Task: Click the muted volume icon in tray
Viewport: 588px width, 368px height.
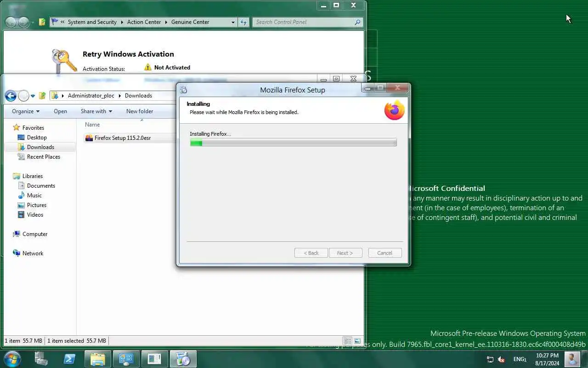Action: (501, 359)
